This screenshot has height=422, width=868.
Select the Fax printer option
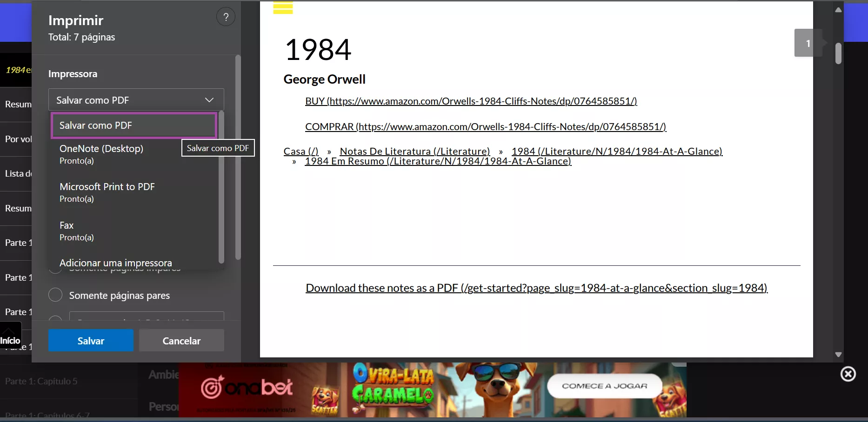tap(134, 231)
